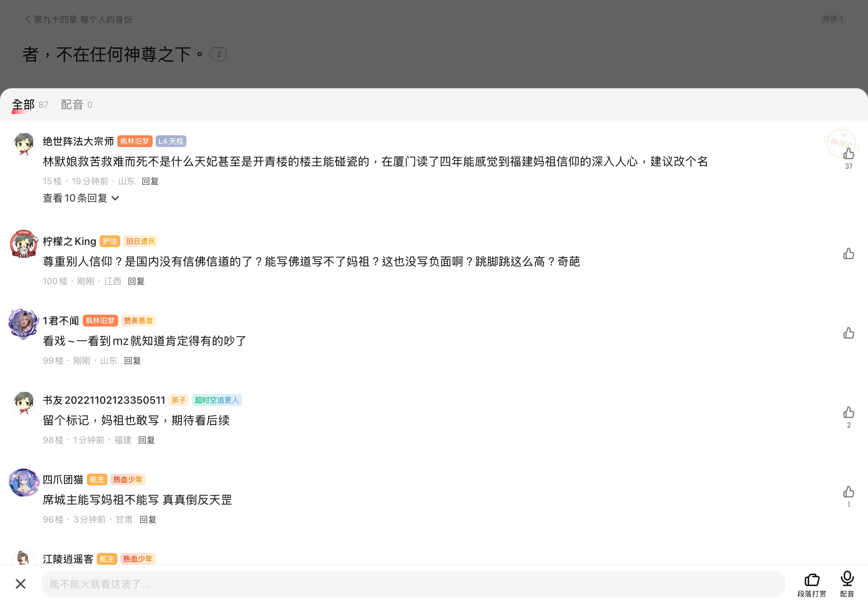Focus the comment input field
This screenshot has width=868, height=603.
tap(413, 584)
